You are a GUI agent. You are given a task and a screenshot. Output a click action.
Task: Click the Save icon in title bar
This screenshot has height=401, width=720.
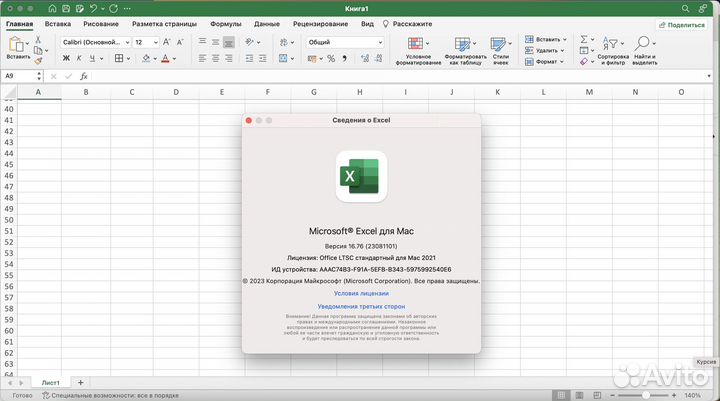pos(66,8)
